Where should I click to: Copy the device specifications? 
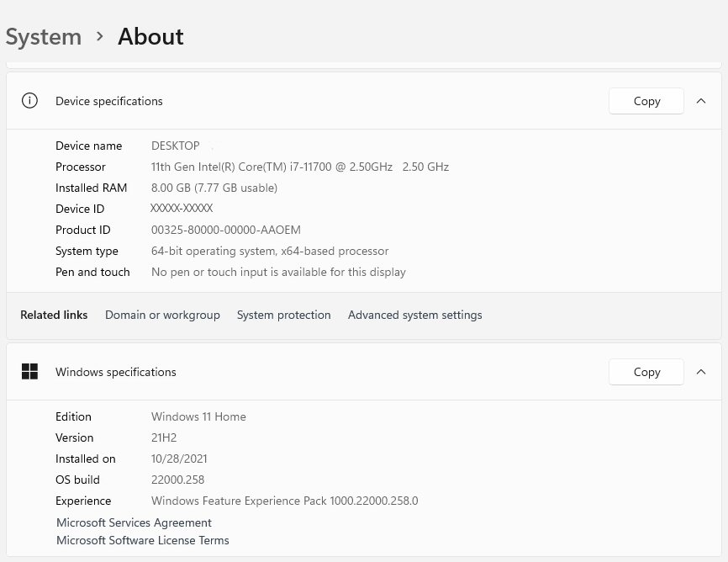coord(646,101)
